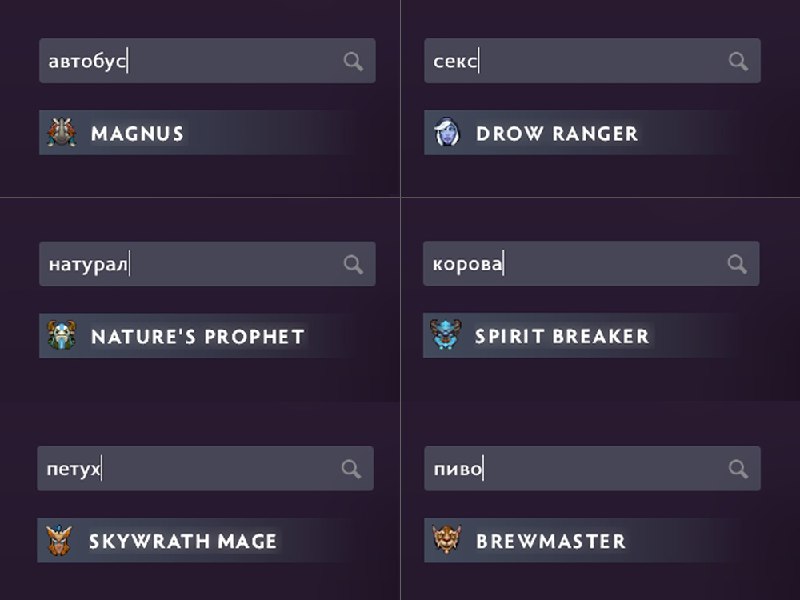Open the BREWMASTER search result
The image size is (800, 600).
tap(550, 542)
